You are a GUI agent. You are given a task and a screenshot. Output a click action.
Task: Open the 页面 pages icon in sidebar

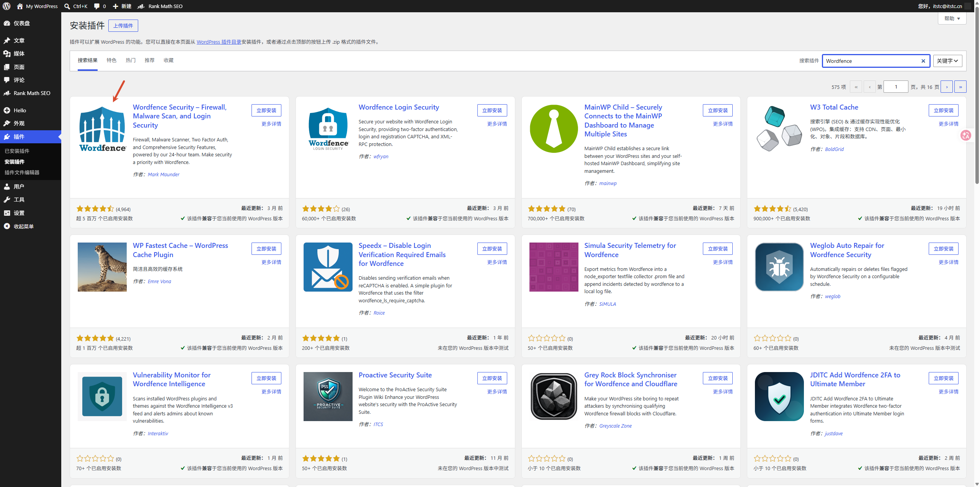tap(7, 67)
